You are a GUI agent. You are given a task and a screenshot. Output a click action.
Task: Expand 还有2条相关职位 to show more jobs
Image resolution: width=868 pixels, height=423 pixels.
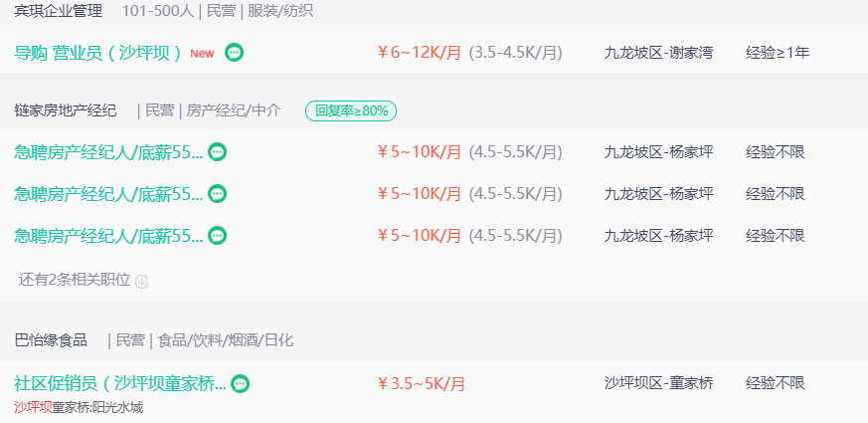point(75,280)
